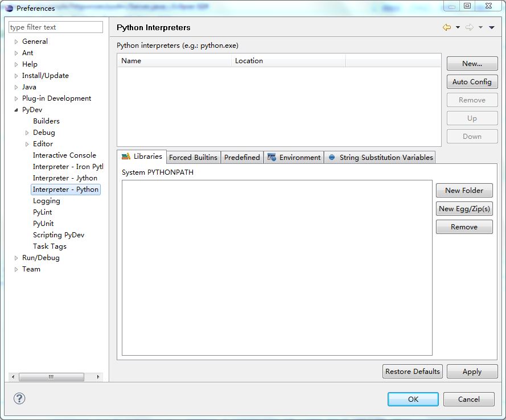Expand the General tree node
Image resolution: width=506 pixels, height=420 pixels.
[x=17, y=42]
